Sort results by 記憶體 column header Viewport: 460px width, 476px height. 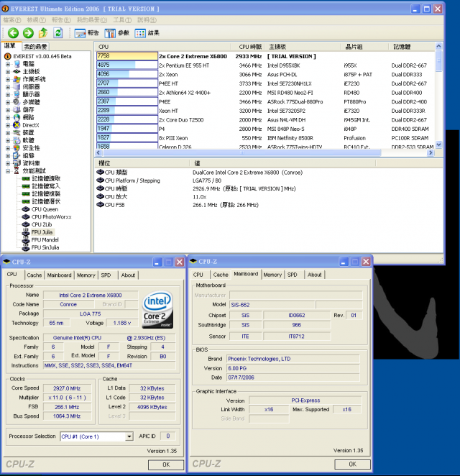pos(412,47)
